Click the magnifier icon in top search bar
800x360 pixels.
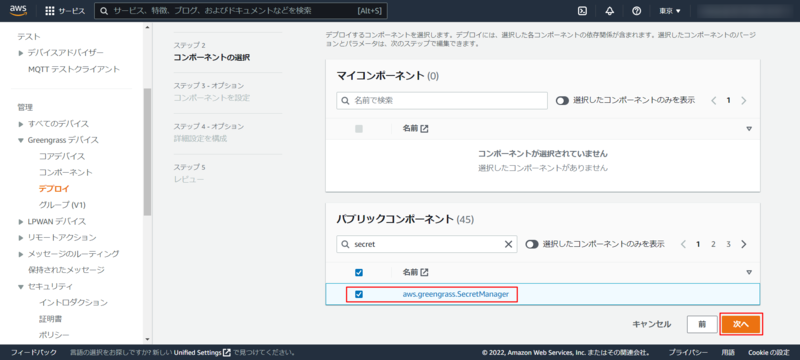[104, 11]
